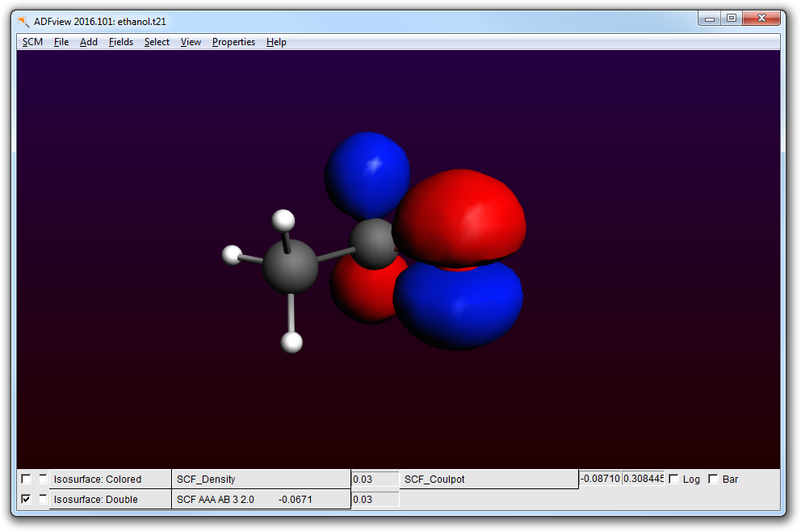Click isovalue field 0.03 in Double row
Screen dimensions: 801x532
[x=375, y=499]
